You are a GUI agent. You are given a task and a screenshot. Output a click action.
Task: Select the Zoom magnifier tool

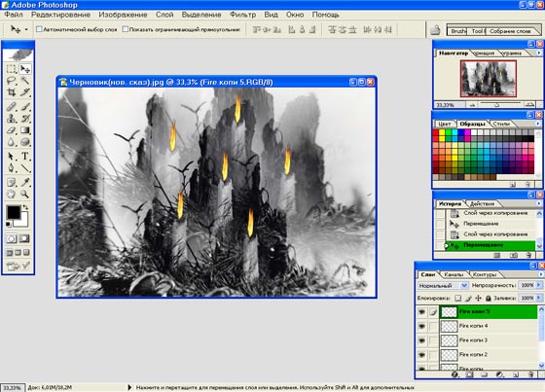click(x=25, y=194)
